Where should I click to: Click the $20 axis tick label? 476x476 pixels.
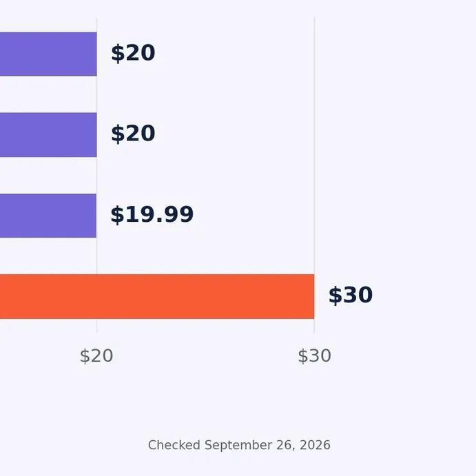[96, 355]
